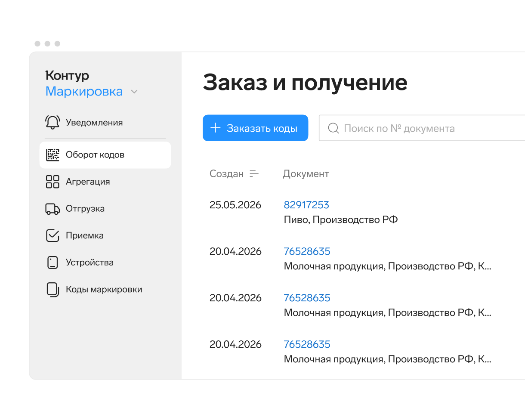Select the Оборот кодов menu item
Image resolution: width=525 pixels, height=420 pixels.
click(105, 155)
